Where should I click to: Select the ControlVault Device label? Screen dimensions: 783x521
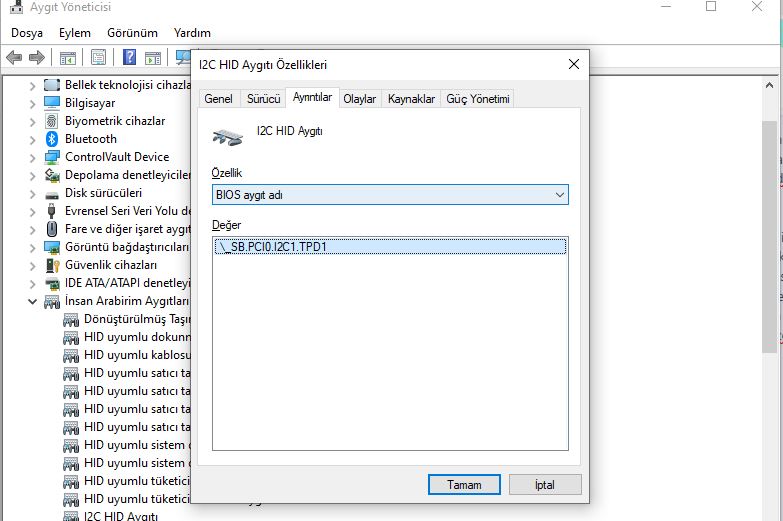pos(117,157)
